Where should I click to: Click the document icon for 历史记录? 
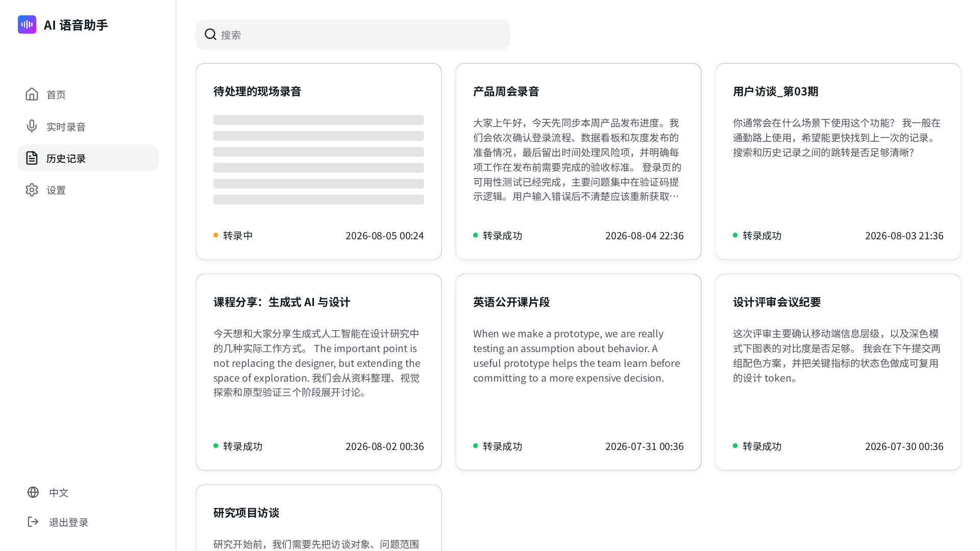coord(32,158)
